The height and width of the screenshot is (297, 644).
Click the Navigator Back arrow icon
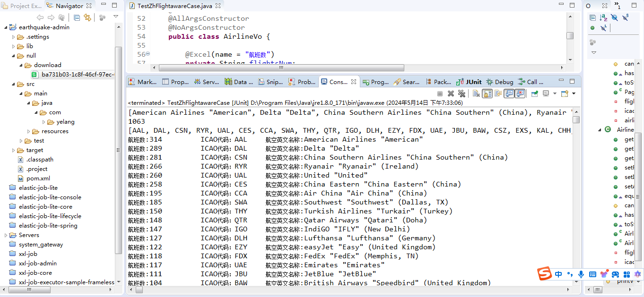click(x=40, y=17)
